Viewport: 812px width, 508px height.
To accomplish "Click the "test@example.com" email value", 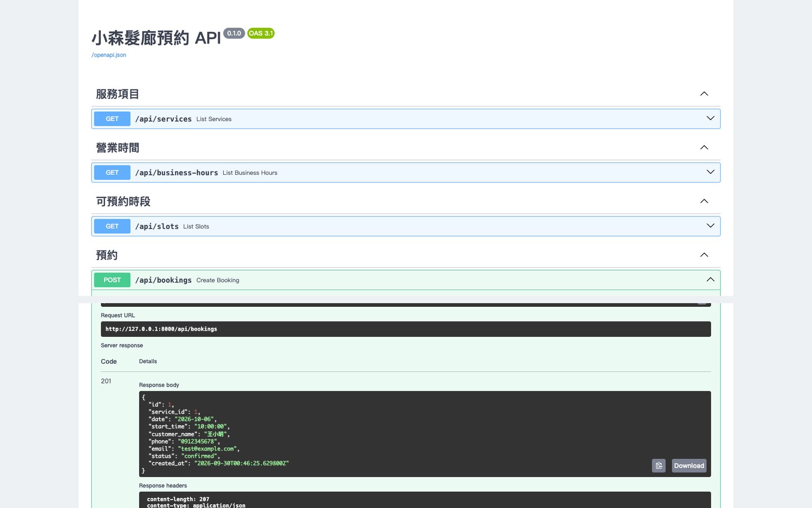I will [208, 449].
